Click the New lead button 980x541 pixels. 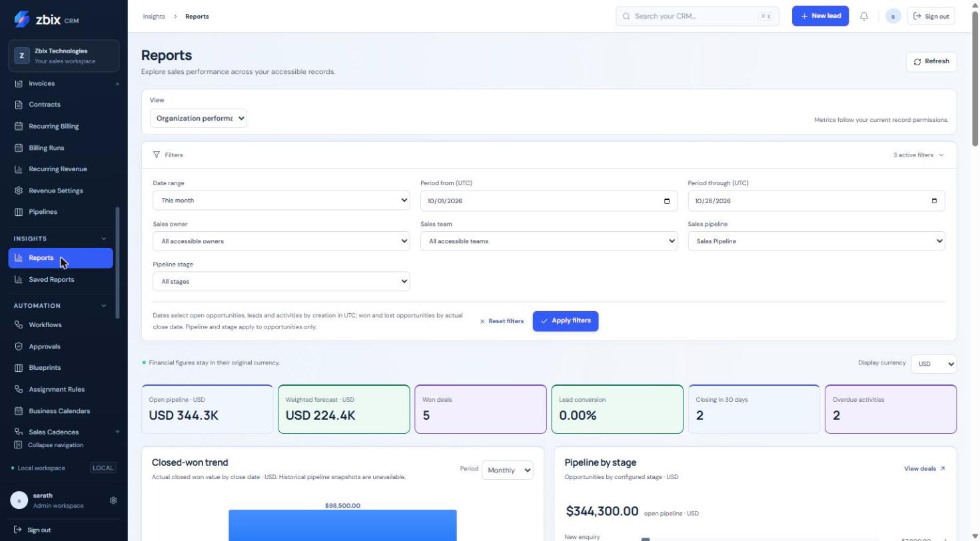pos(820,16)
